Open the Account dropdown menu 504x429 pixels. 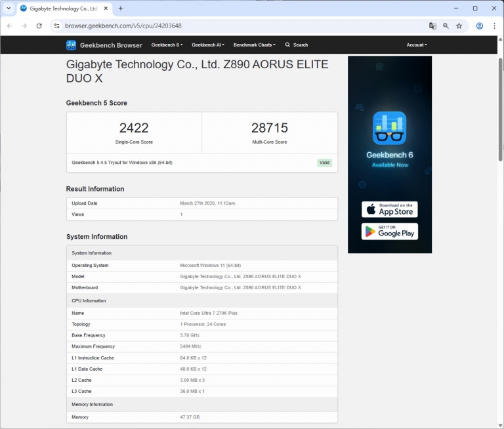click(417, 45)
